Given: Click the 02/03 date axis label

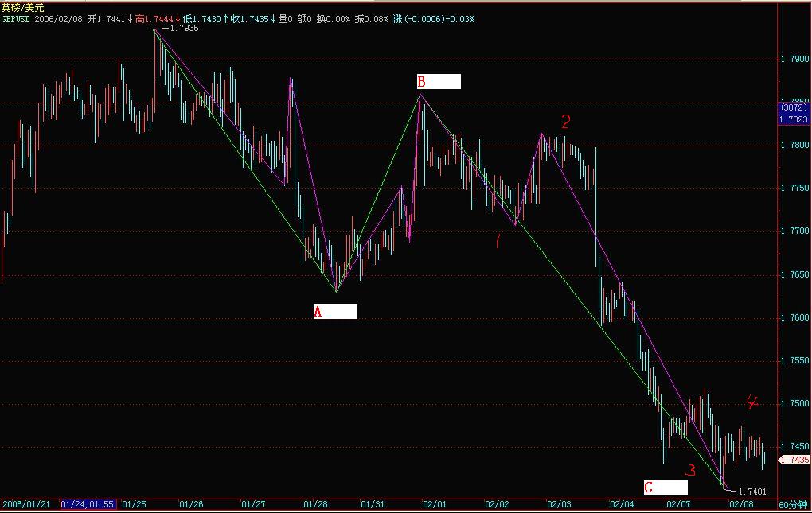Looking at the screenshot, I should pyautogui.click(x=559, y=504).
